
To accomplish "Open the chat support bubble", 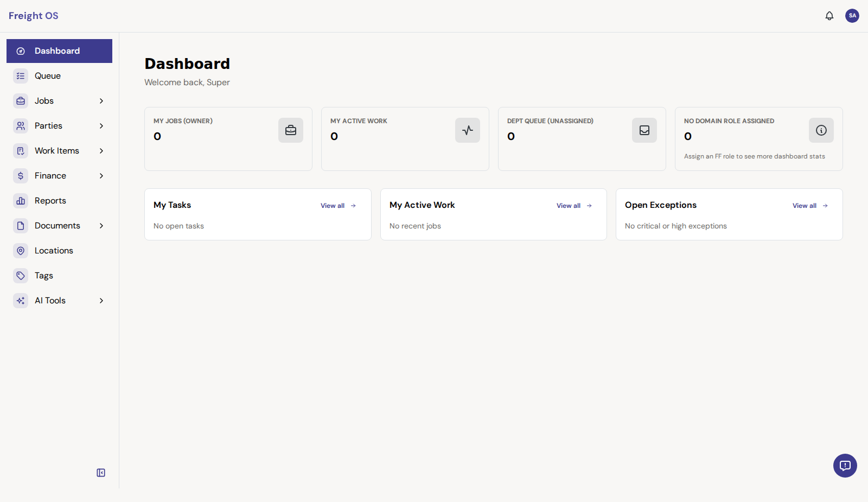I will (845, 465).
